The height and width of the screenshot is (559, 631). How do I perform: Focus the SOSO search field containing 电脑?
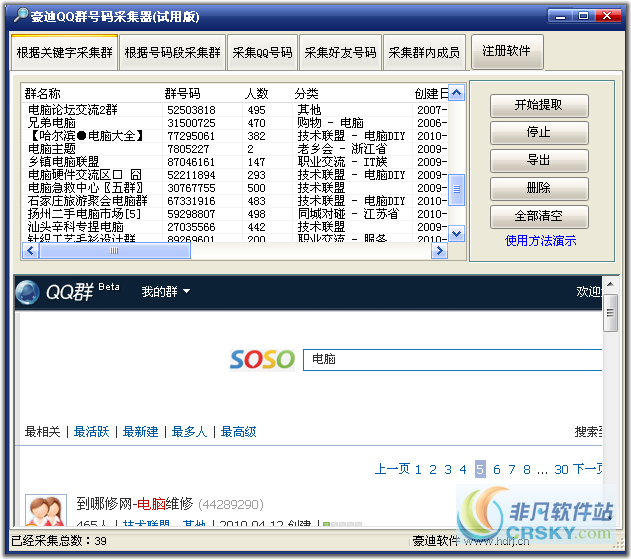point(453,360)
